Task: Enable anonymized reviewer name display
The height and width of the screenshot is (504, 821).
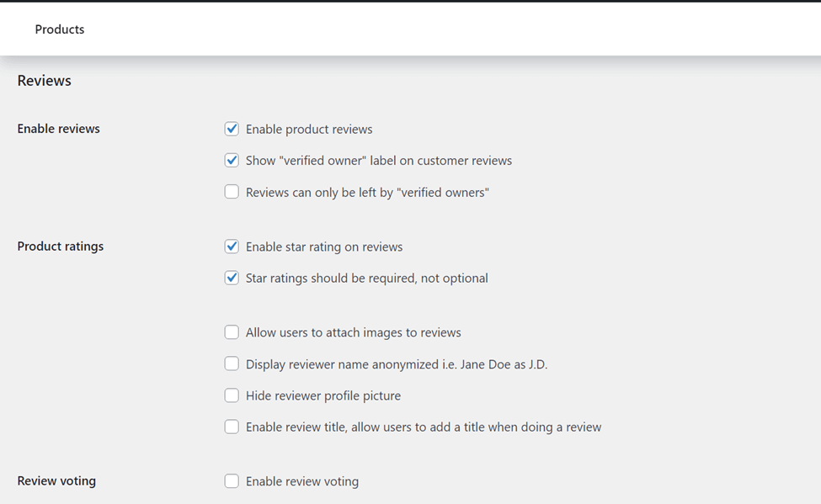Action: tap(232, 363)
